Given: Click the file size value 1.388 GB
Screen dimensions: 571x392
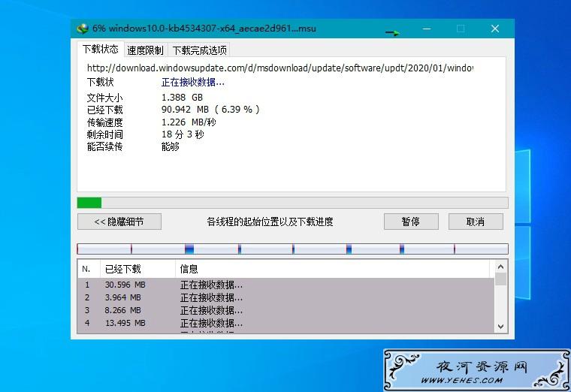Looking at the screenshot, I should click(182, 98).
